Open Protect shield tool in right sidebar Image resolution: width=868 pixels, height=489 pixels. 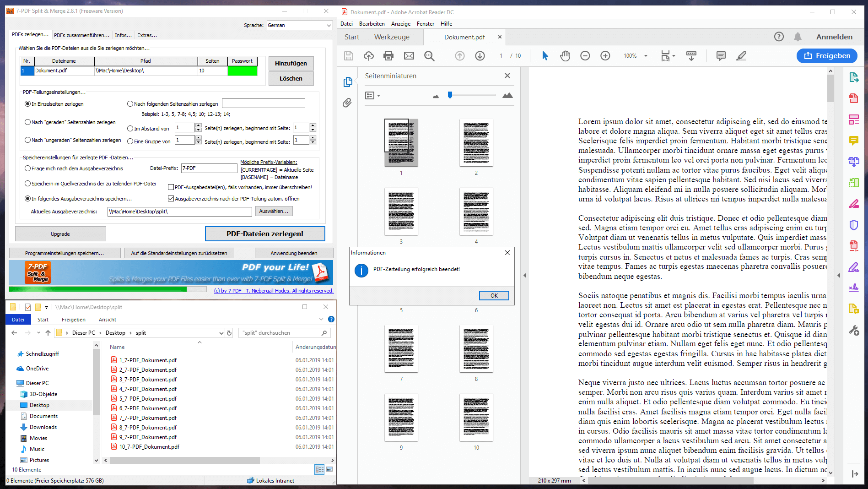click(x=854, y=225)
